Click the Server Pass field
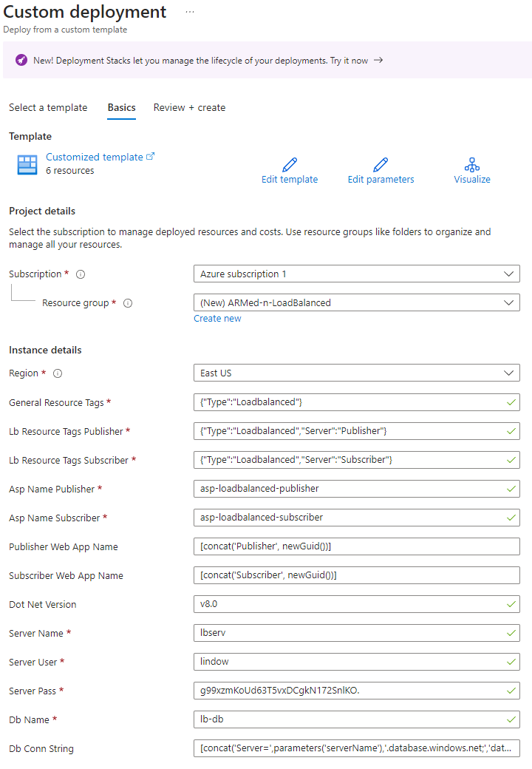532x769 pixels. coord(357,691)
